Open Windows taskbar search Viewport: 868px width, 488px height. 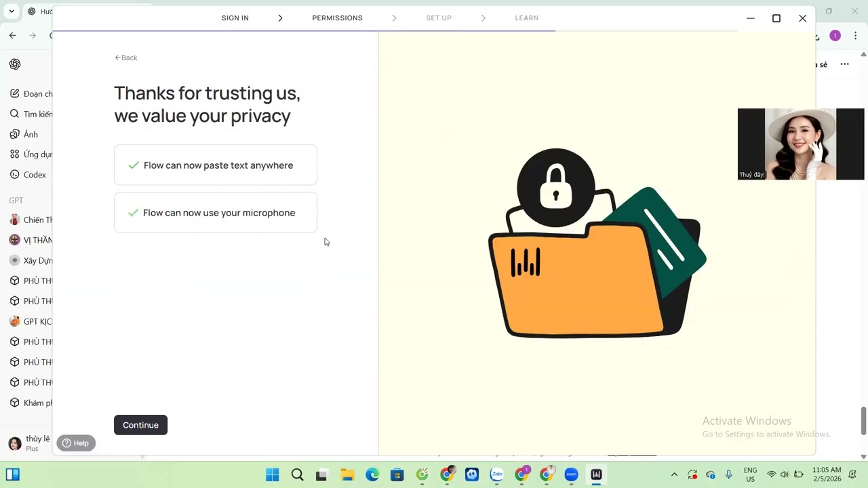tap(297, 474)
